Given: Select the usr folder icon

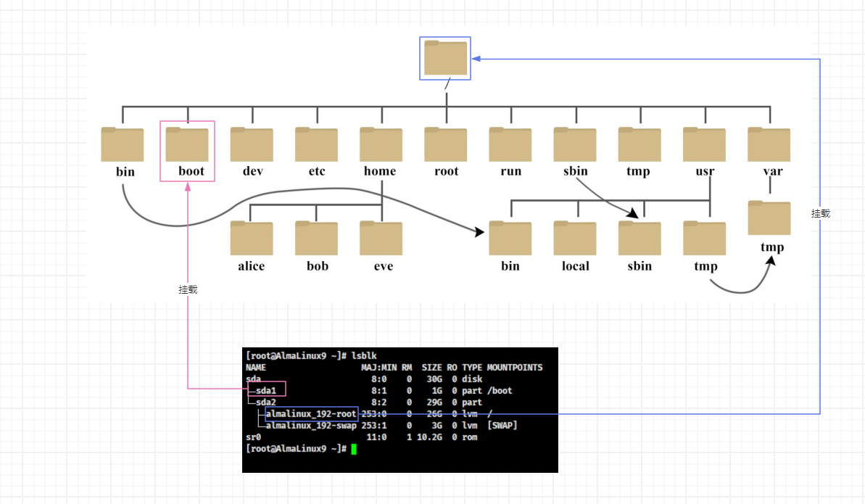Looking at the screenshot, I should click(704, 144).
